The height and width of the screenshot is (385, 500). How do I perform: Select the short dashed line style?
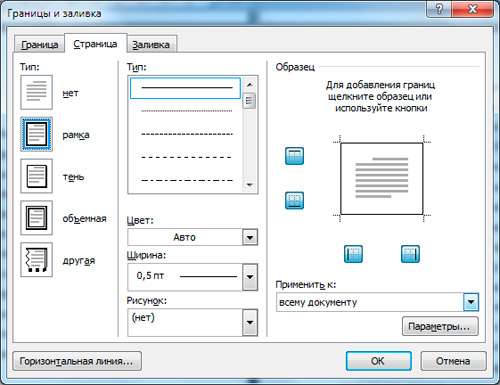click(186, 134)
